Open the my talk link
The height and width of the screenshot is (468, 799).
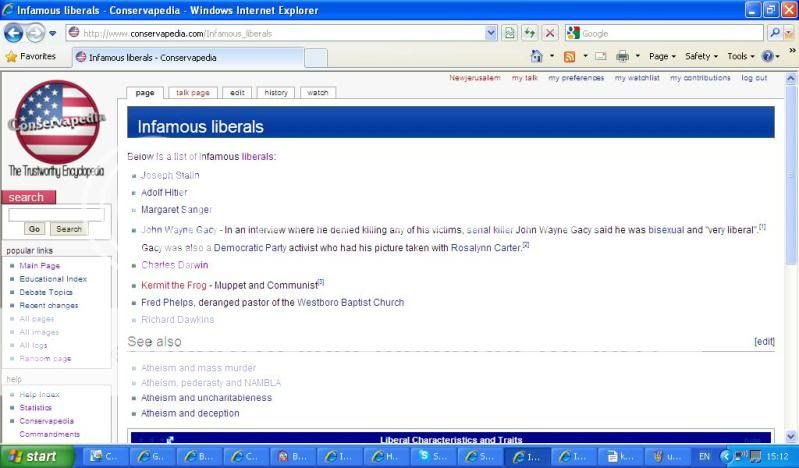coord(525,78)
